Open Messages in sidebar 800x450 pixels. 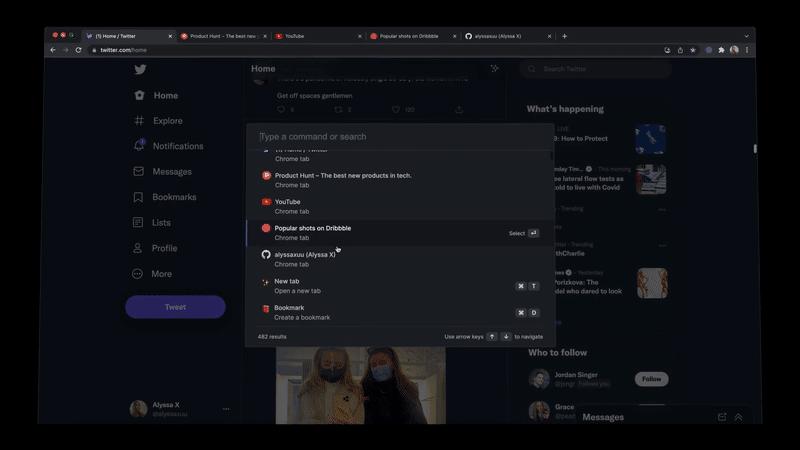(163, 171)
